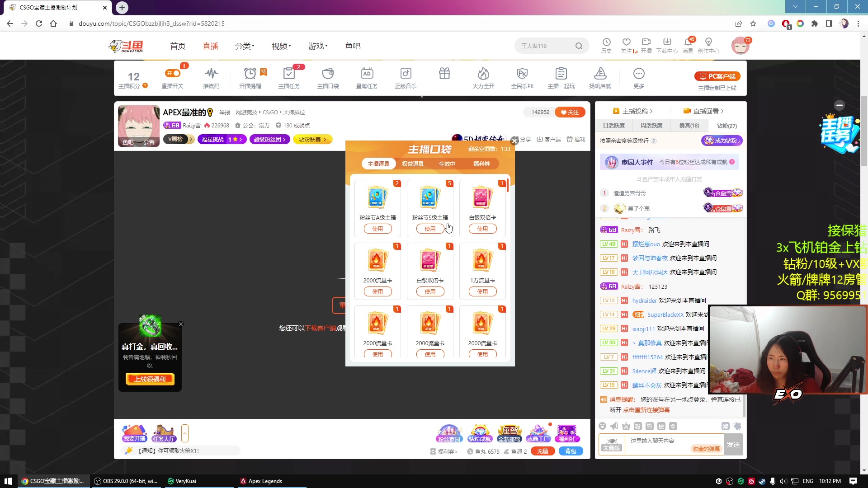Click the 充值 recharge button
This screenshot has width=868, height=488.
click(x=542, y=451)
